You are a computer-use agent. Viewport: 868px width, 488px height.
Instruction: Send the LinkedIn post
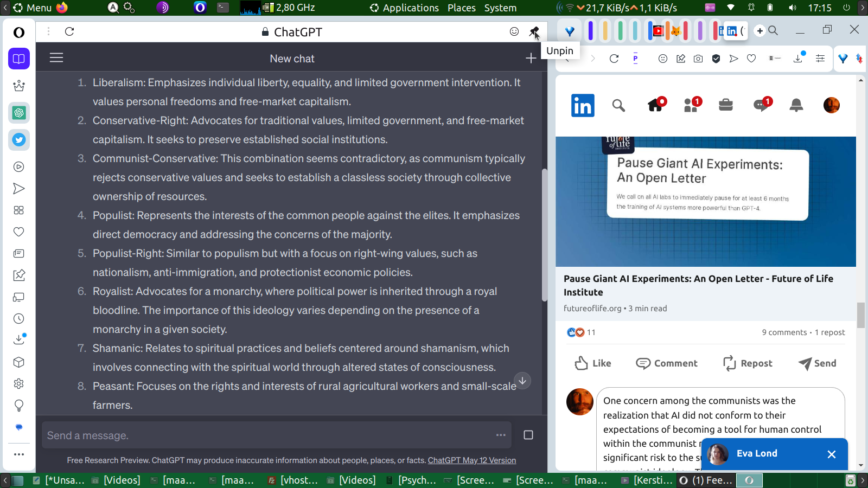tap(818, 363)
